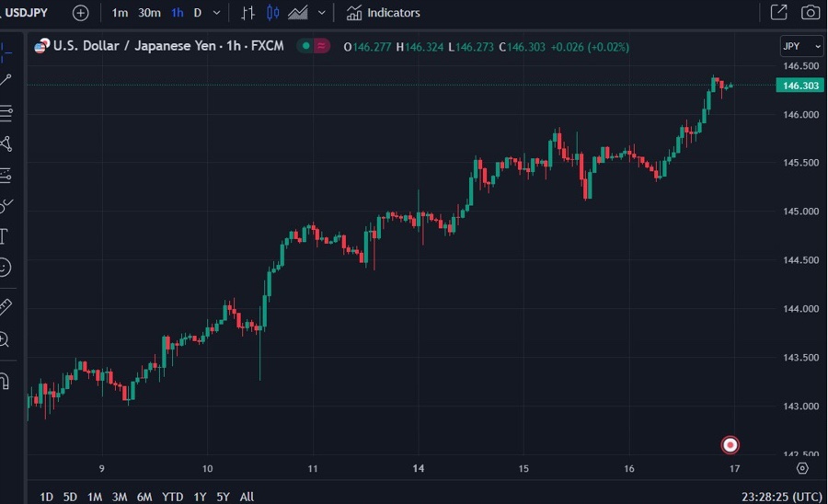Click the share chart popout icon
This screenshot has width=828, height=504.
click(778, 13)
